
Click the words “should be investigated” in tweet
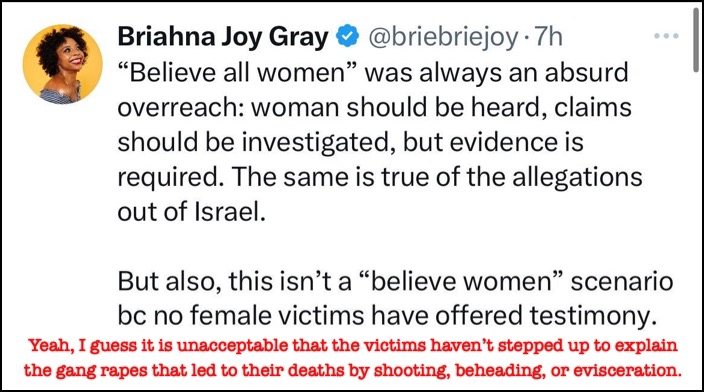(x=254, y=143)
